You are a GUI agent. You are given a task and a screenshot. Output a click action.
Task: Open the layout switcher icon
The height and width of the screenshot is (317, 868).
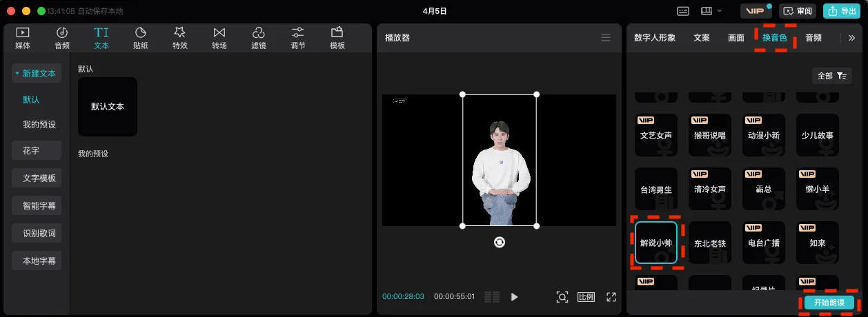tap(706, 11)
